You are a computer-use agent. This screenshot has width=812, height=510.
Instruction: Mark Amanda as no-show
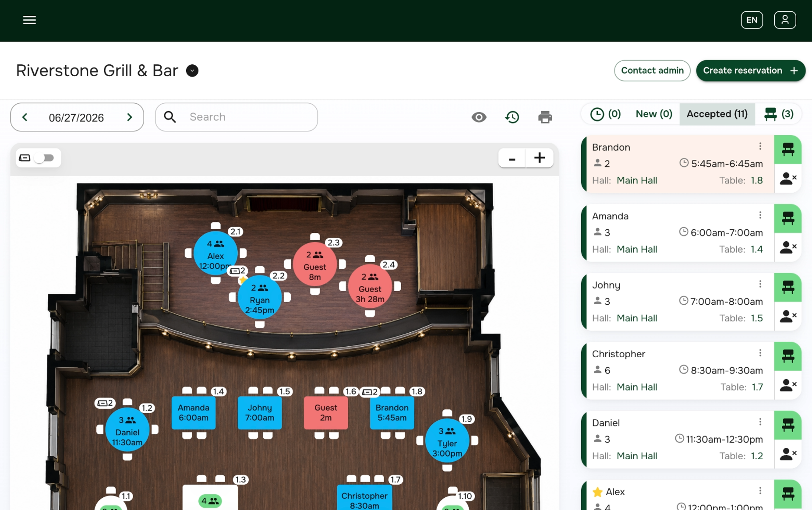point(787,247)
